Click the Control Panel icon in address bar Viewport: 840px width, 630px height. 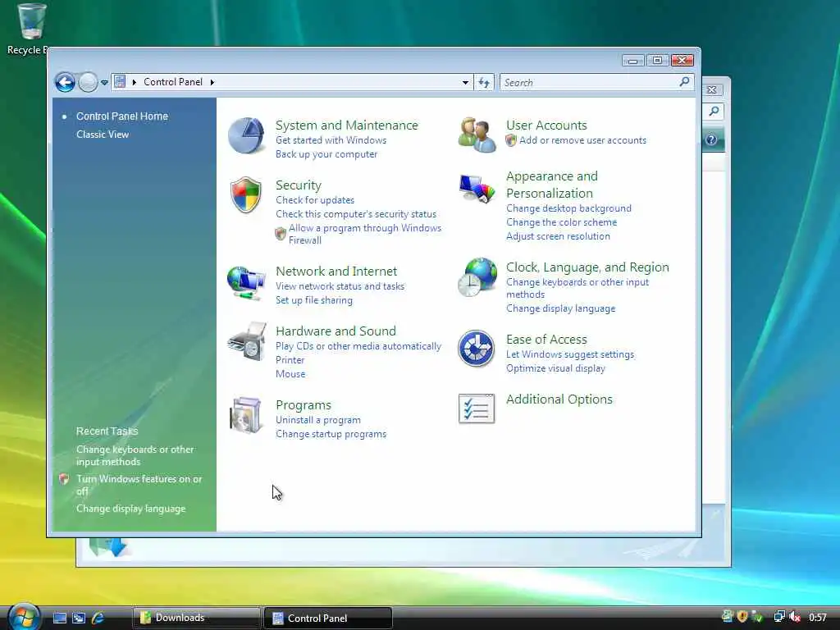click(120, 82)
